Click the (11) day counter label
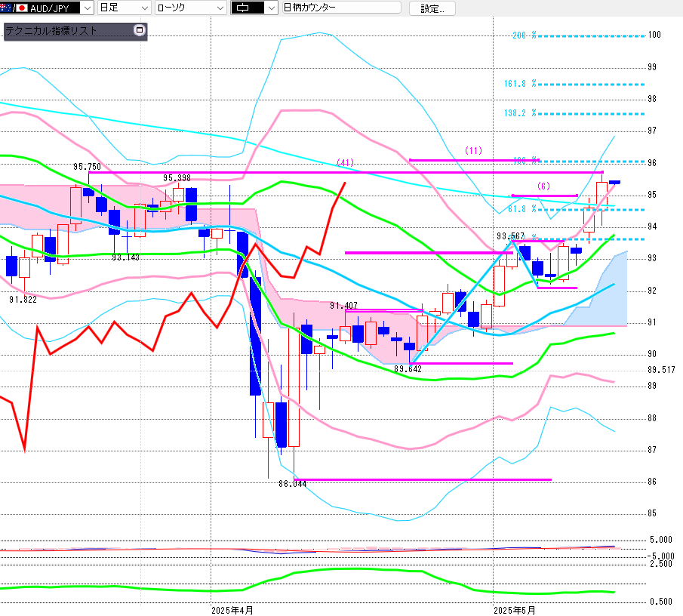Screen dimensions: 683x616 click(473, 151)
